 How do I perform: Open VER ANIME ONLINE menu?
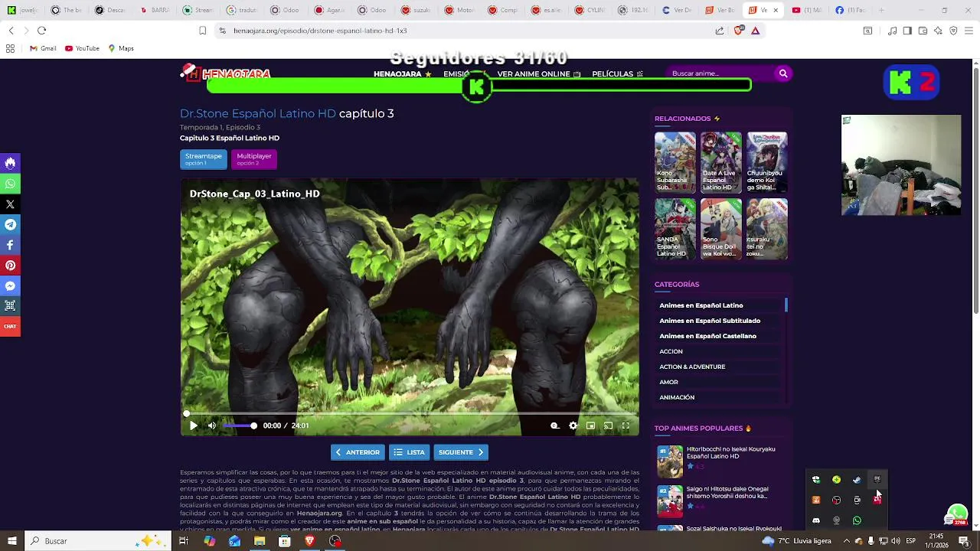539,73
